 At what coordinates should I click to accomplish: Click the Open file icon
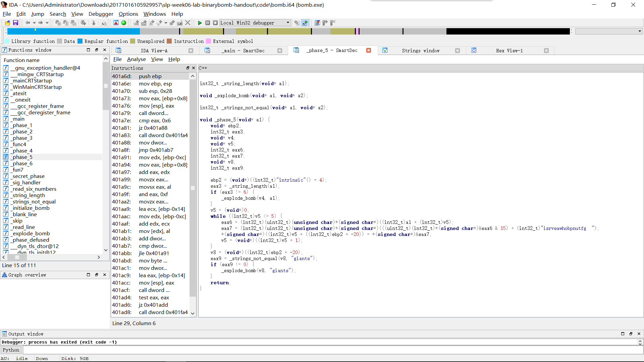click(x=7, y=23)
